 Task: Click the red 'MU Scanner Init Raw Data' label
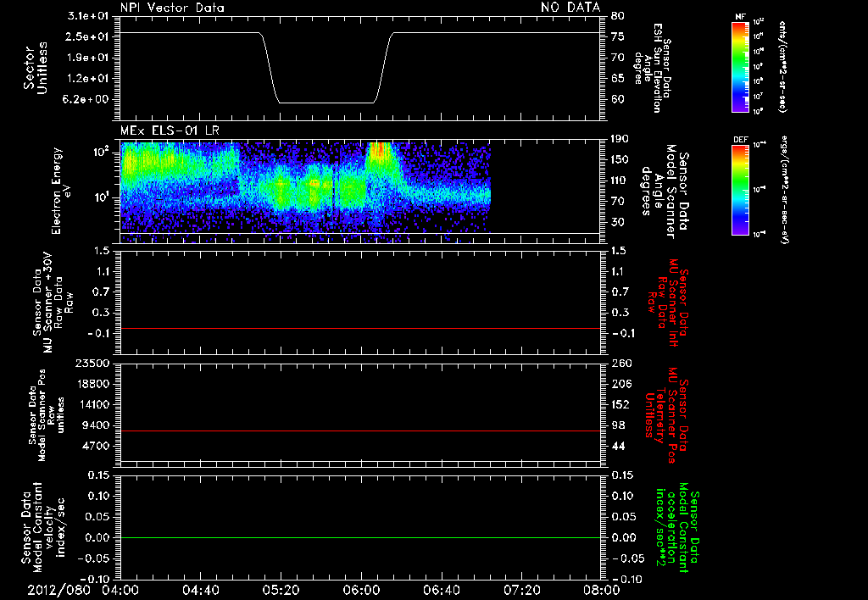pos(667,302)
